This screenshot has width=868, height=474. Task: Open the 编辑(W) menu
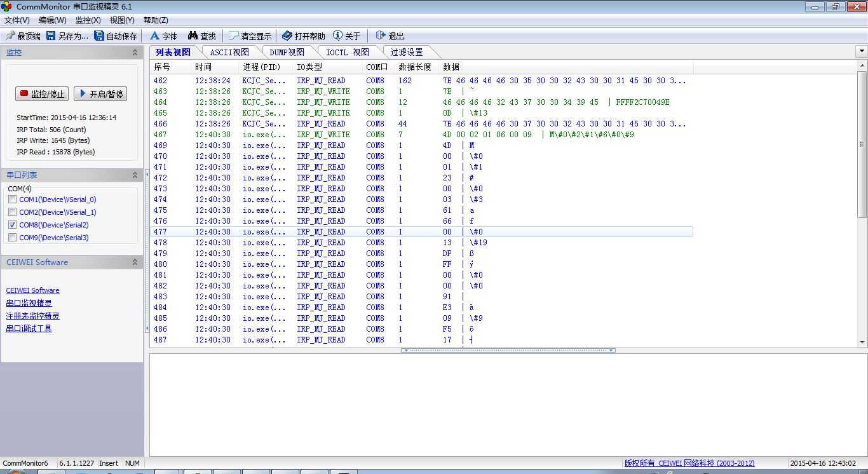pos(52,20)
